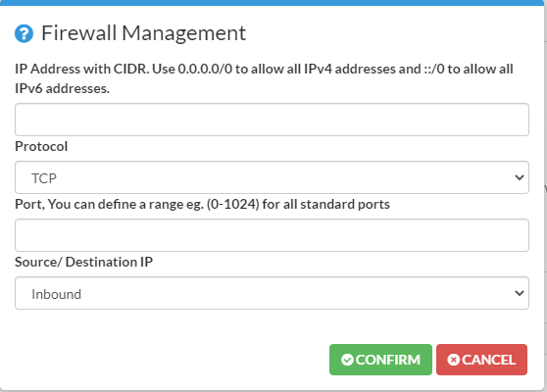Focus the IP Address with CIDR input box
This screenshot has width=547, height=392.
coord(272,120)
